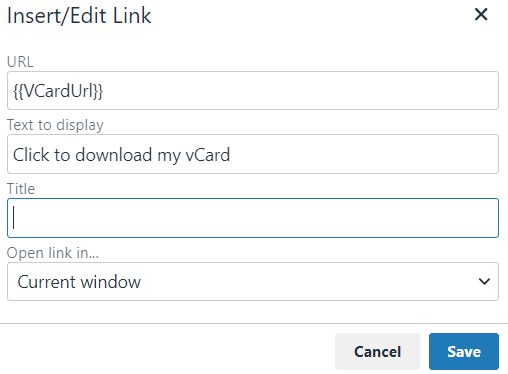Screen dimensions: 508x374
Task: Click the word vCard in display text
Action: click(208, 155)
